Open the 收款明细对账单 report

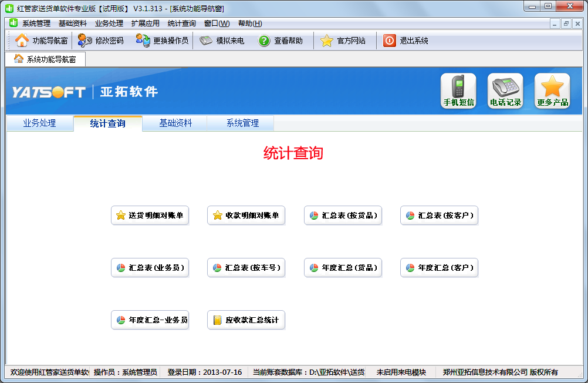246,215
